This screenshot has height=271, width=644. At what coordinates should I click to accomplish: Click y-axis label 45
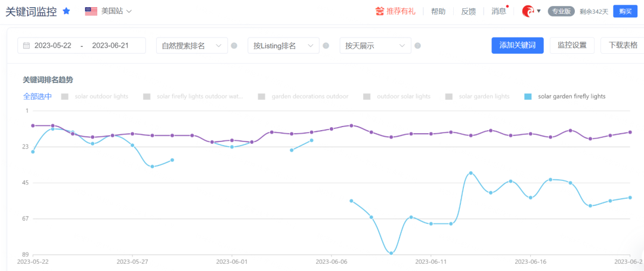[x=26, y=183]
